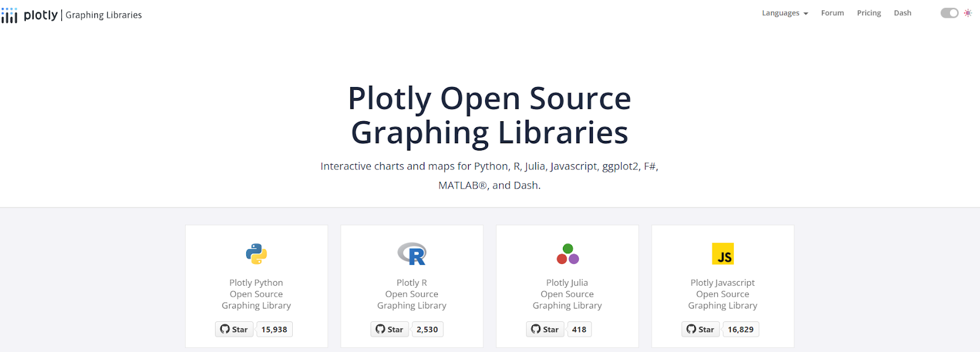Star the Plotly R repository

[x=390, y=329]
